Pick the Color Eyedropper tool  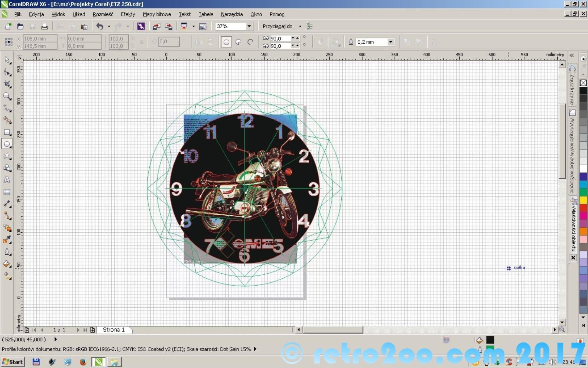click(x=7, y=240)
